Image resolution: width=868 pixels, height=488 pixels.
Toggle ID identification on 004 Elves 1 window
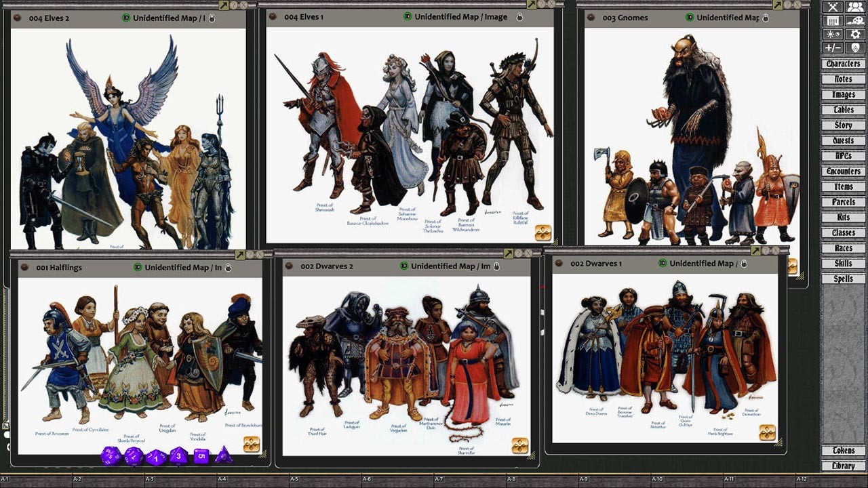407,17
